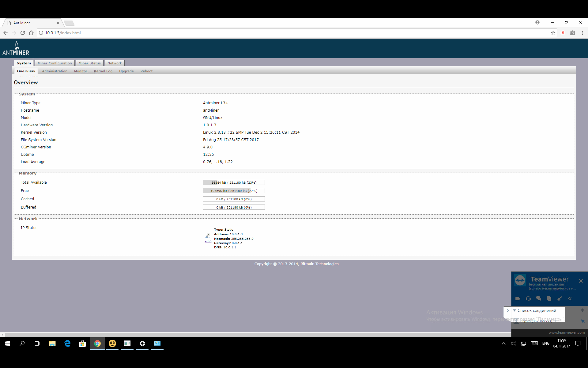Click the site information icon in address bar
Screen dimensions: 588x368
(x=41, y=33)
